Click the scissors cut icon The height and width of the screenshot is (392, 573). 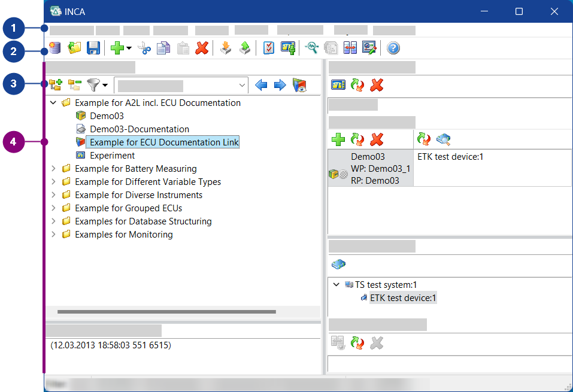coord(144,48)
